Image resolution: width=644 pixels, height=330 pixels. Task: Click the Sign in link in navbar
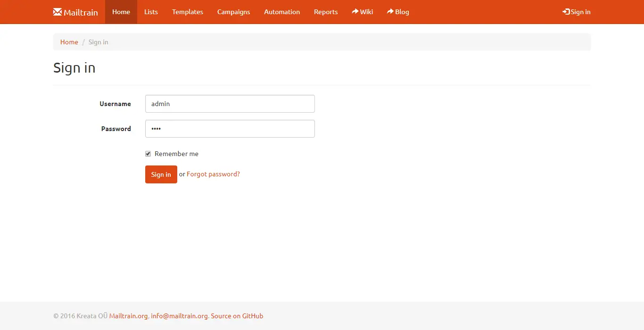click(x=577, y=12)
